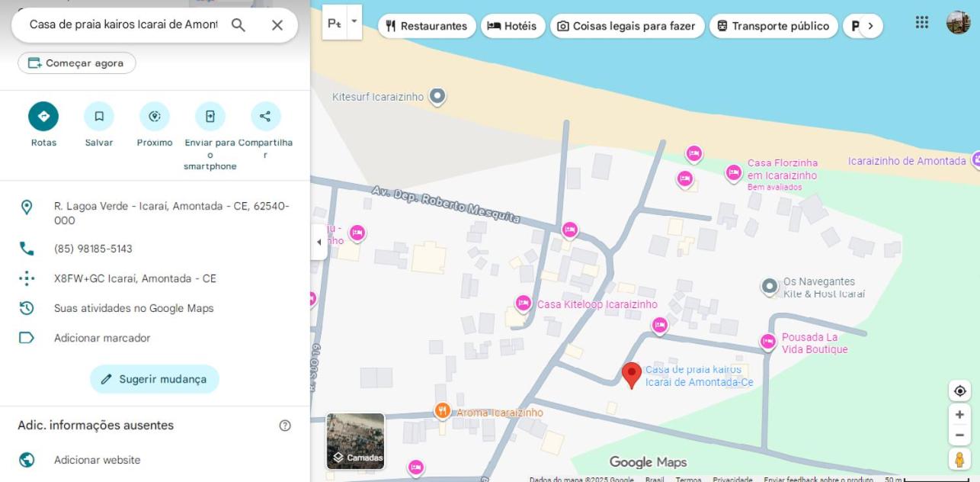
Task: Open Google apps grid icon
Action: [922, 23]
